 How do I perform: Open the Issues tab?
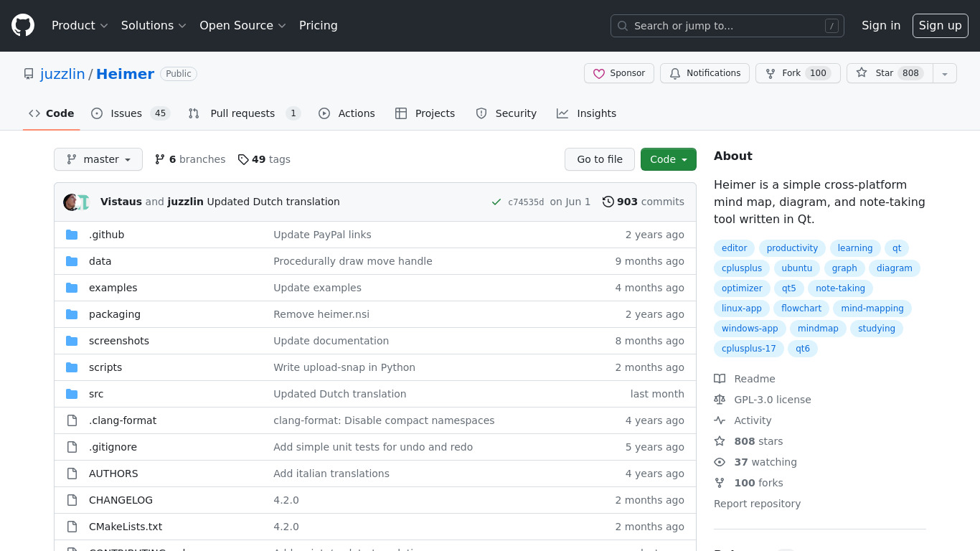[131, 113]
